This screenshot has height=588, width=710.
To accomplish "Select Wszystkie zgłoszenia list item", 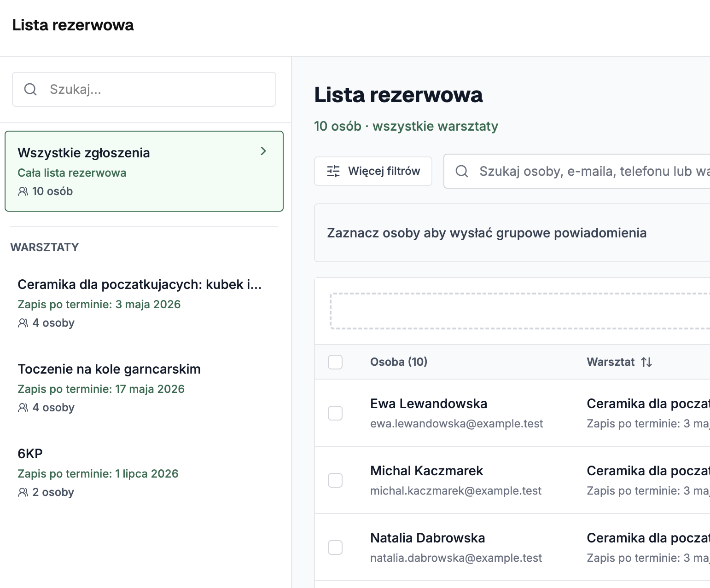I will (x=144, y=171).
